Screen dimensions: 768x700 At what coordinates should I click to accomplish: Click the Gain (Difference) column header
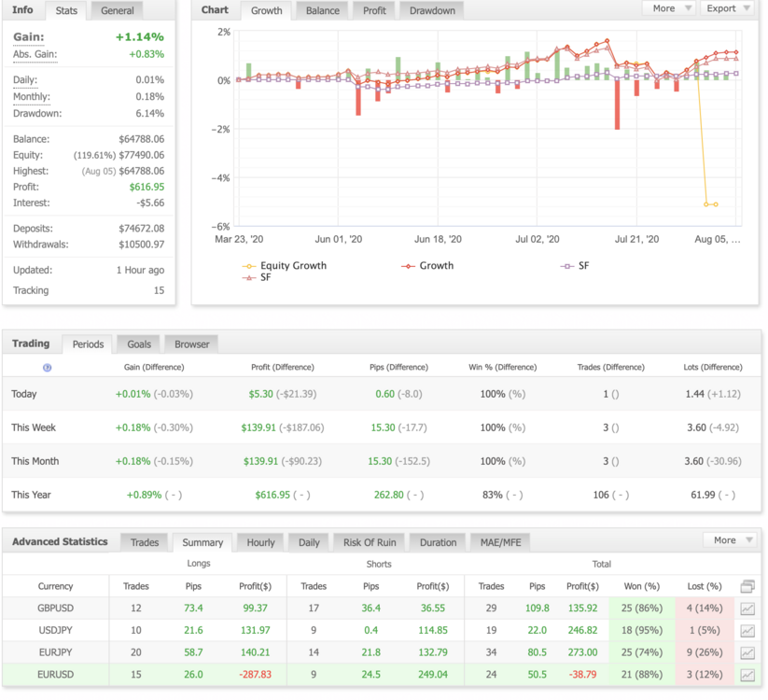point(154,367)
